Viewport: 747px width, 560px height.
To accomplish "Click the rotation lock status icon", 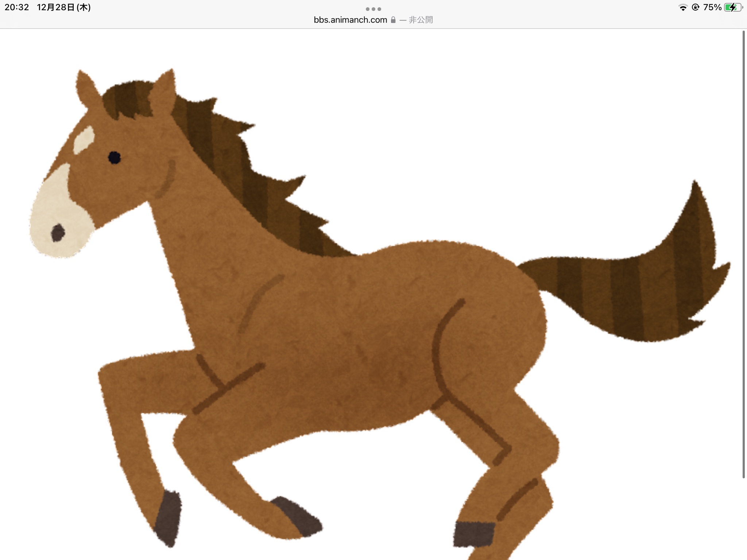I will pyautogui.click(x=695, y=7).
